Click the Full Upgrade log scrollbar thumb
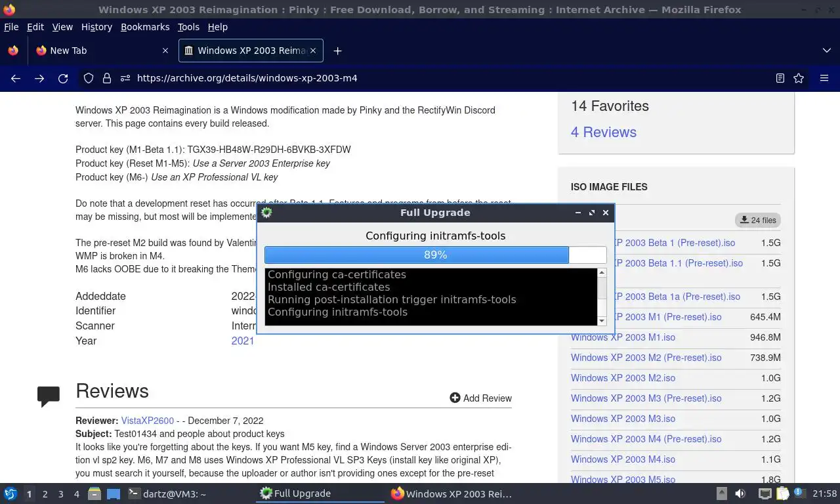 pos(602,288)
